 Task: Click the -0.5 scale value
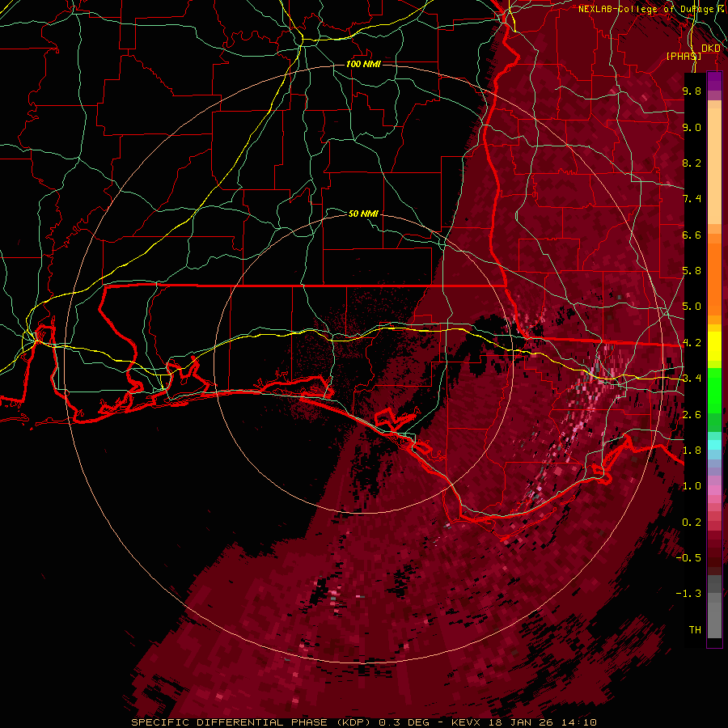coord(689,558)
